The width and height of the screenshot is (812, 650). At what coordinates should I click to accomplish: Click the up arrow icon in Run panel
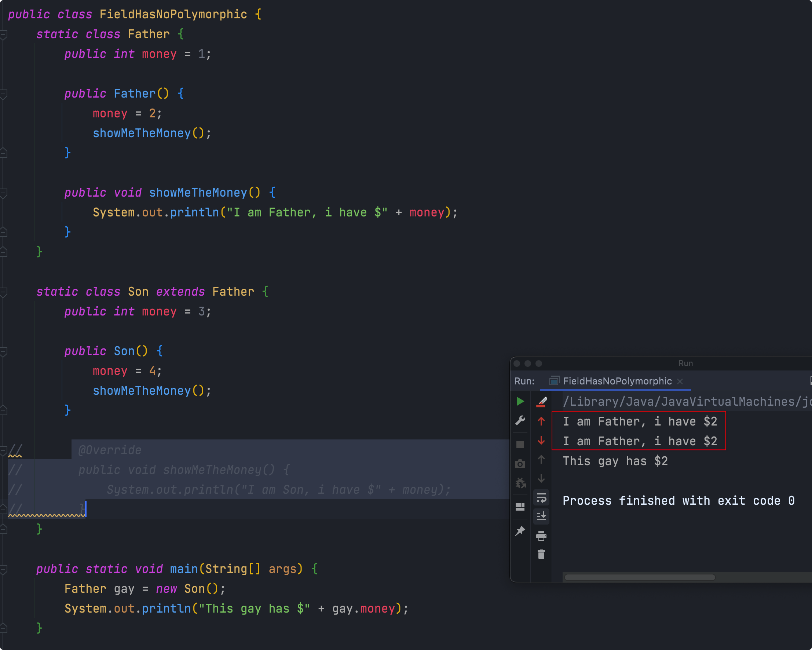[542, 421]
